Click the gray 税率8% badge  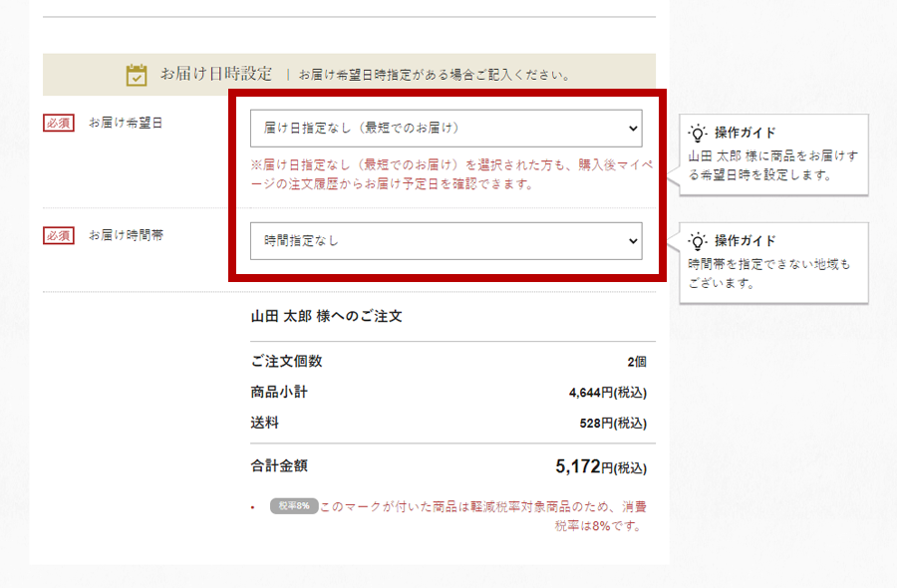tap(294, 506)
